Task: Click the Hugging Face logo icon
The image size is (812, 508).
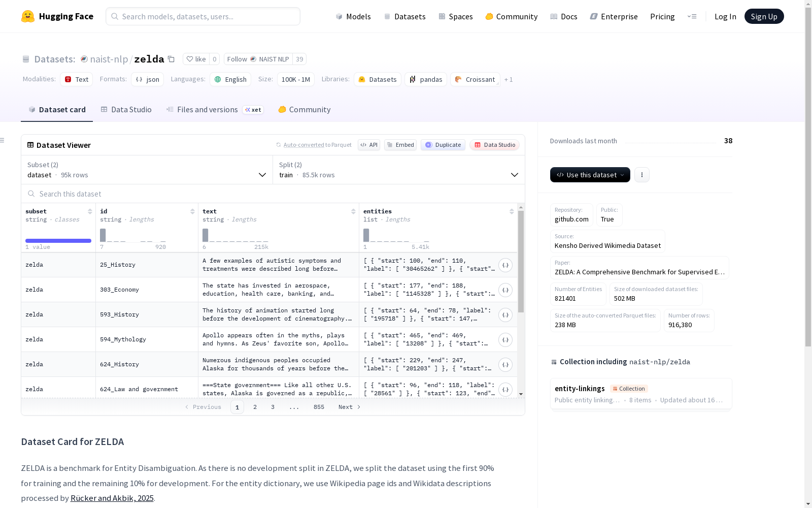Action: [28, 16]
